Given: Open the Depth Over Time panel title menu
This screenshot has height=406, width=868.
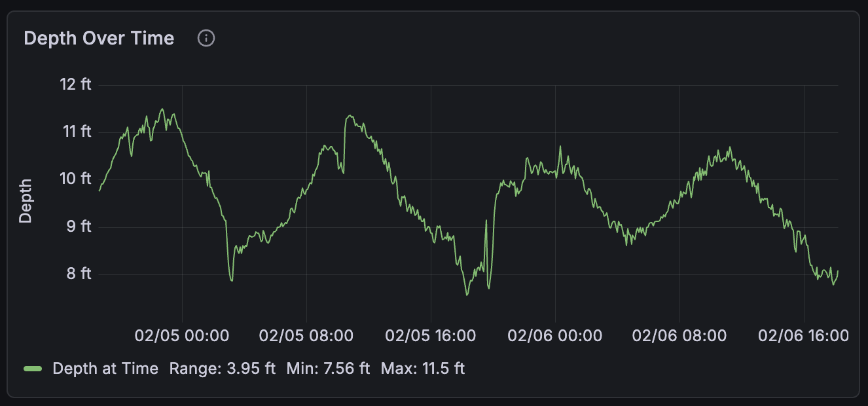Looking at the screenshot, I should pos(99,39).
